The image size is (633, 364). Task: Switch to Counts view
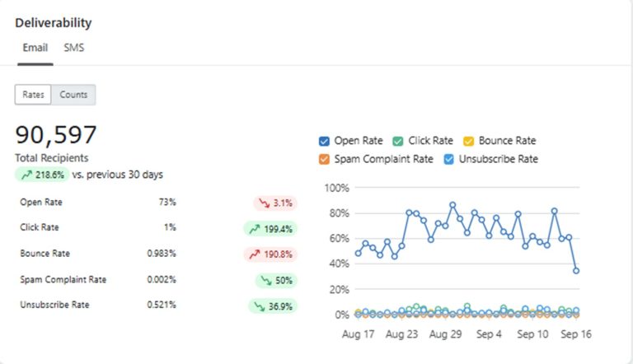pyautogui.click(x=73, y=95)
